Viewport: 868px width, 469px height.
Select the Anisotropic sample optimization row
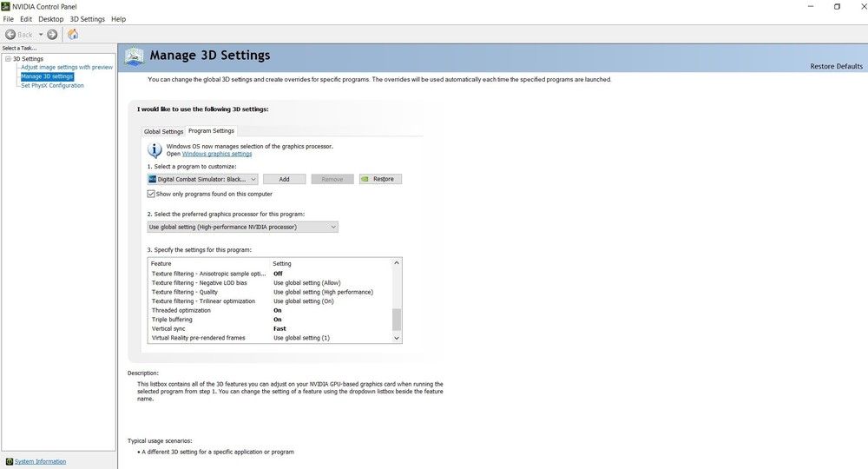point(270,274)
